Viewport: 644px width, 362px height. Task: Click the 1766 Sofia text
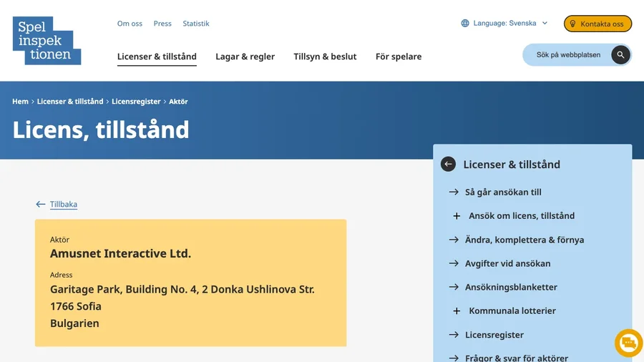76,307
